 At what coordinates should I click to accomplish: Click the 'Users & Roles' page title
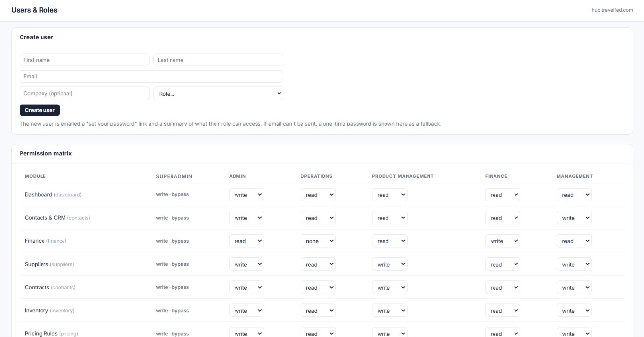pyautogui.click(x=34, y=10)
